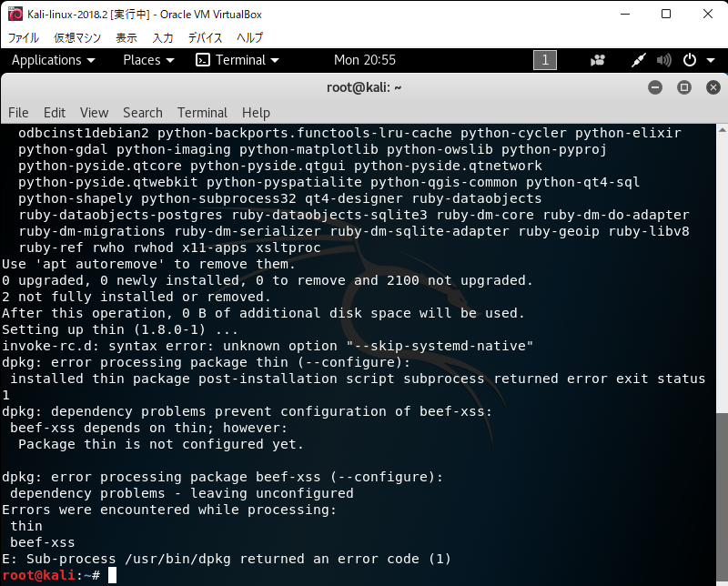Viewport: 728px width, 586px height.
Task: Open the terminal Help menu
Action: pyautogui.click(x=256, y=113)
